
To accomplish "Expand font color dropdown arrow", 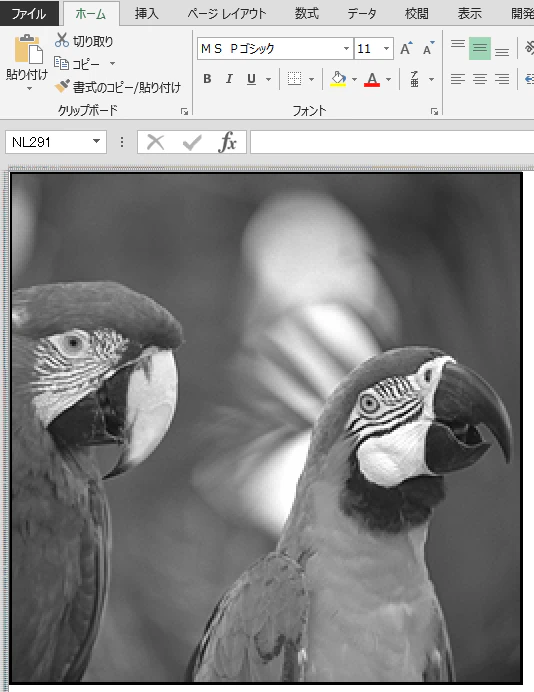I will pyautogui.click(x=388, y=79).
